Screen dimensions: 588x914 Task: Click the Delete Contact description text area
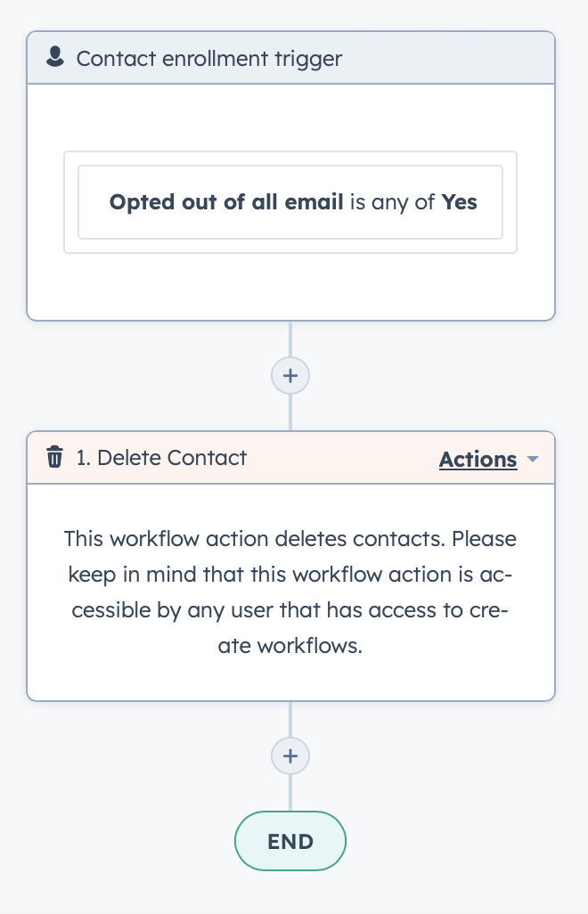(x=290, y=592)
